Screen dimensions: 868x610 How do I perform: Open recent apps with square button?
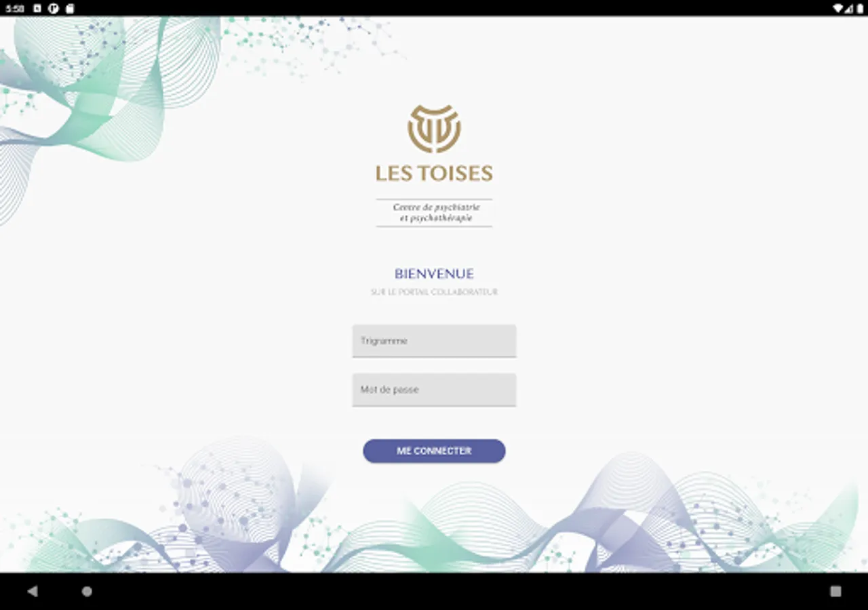tap(835, 591)
